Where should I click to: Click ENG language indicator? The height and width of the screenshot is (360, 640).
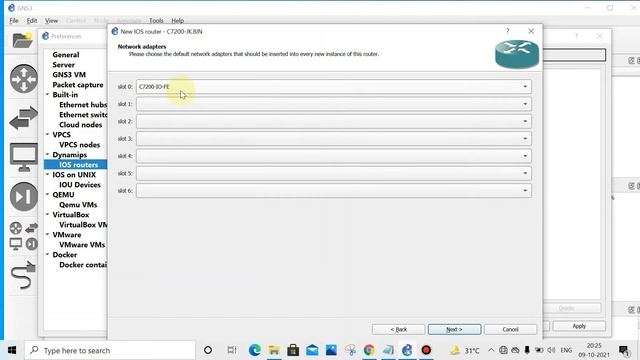(x=566, y=350)
